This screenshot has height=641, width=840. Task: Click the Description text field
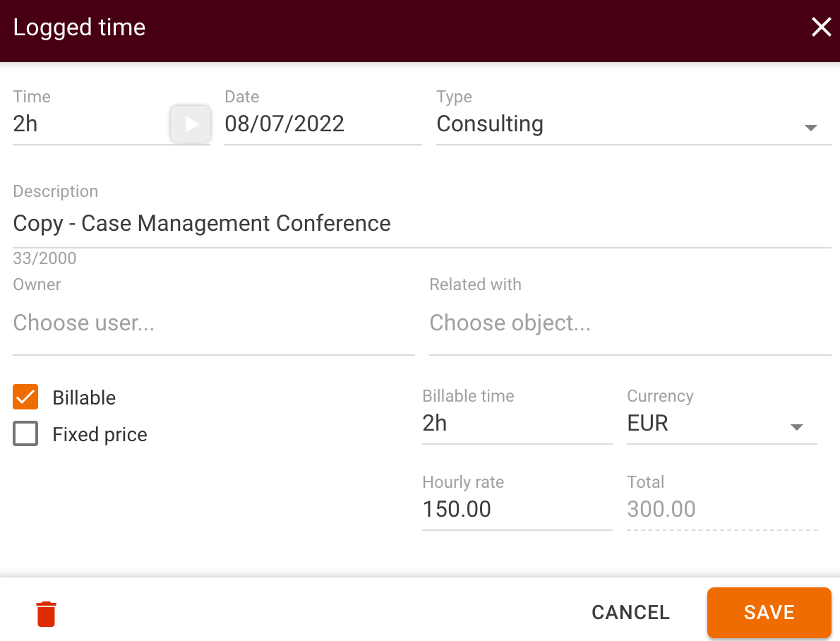(x=282, y=223)
